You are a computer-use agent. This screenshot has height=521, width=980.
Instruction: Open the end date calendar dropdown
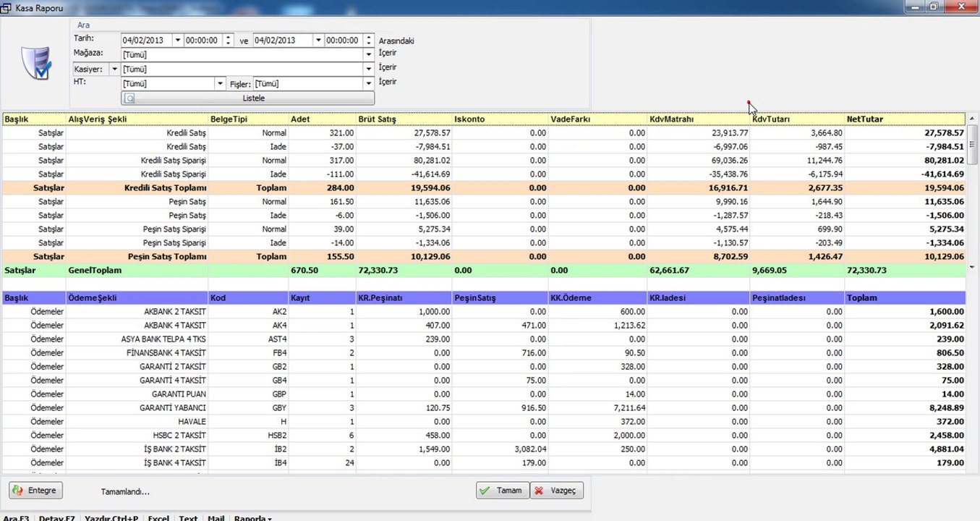click(x=318, y=41)
